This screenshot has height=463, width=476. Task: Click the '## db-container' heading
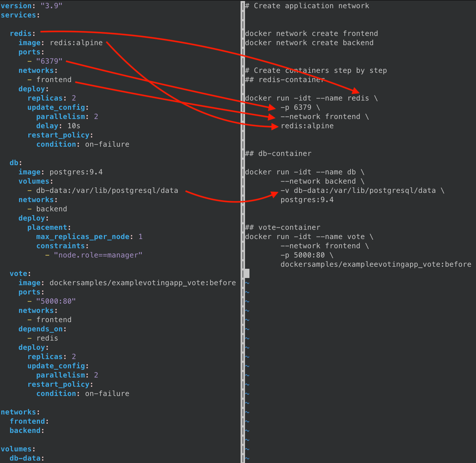coord(278,154)
